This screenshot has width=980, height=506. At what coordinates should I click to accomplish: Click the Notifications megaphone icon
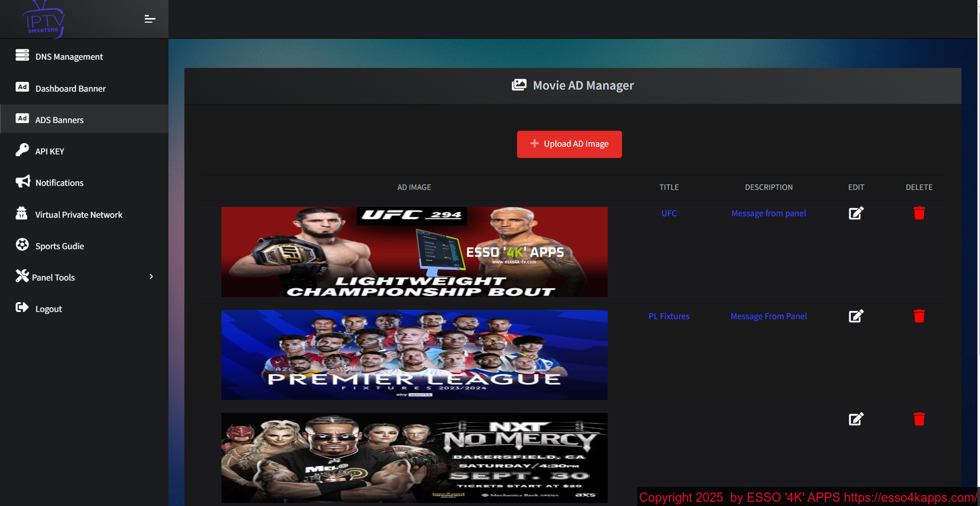23,181
